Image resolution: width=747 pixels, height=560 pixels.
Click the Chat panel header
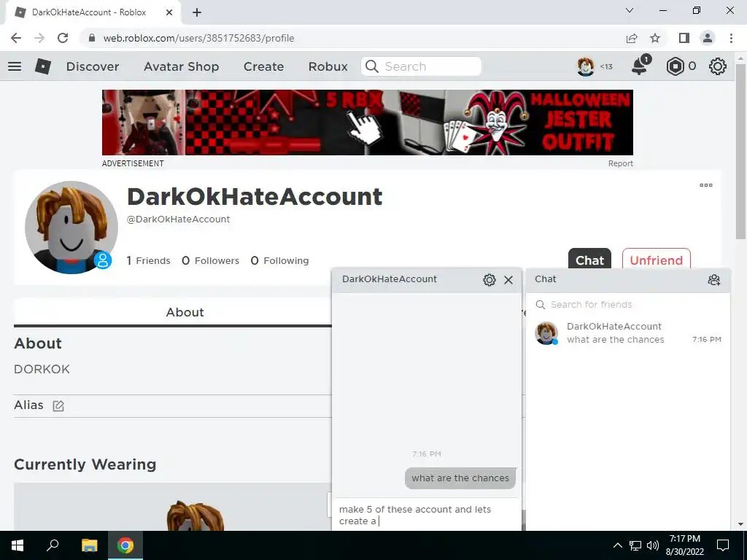(x=628, y=279)
